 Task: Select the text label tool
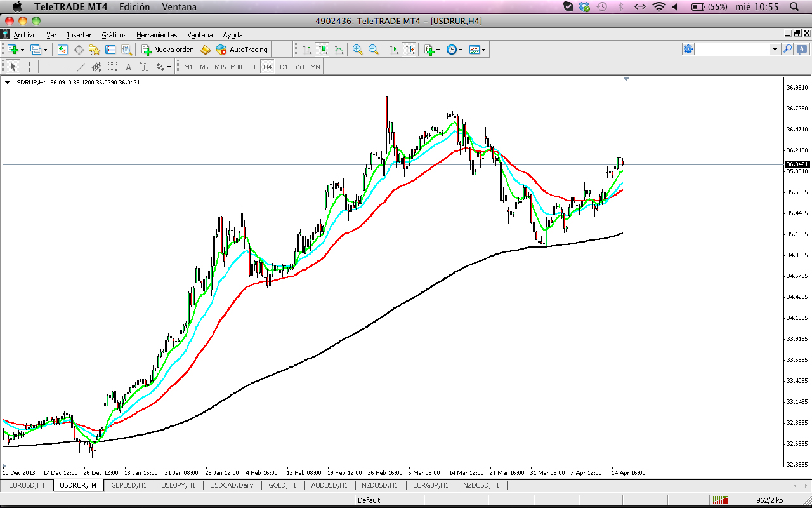pos(144,67)
